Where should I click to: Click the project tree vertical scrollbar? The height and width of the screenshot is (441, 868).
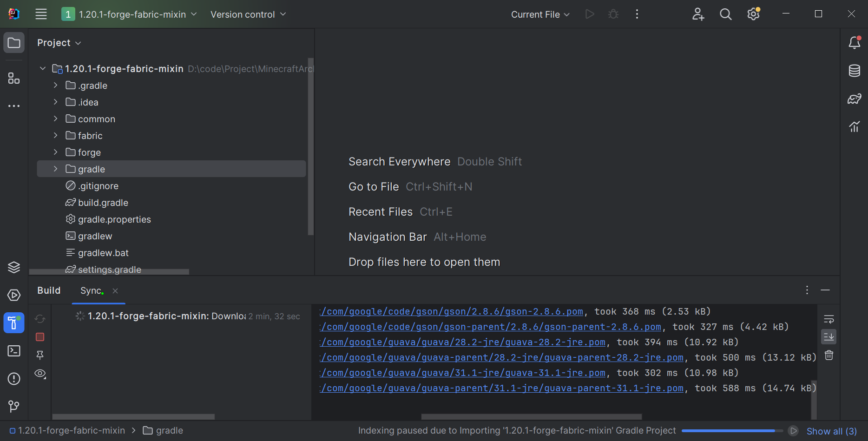coord(310,147)
